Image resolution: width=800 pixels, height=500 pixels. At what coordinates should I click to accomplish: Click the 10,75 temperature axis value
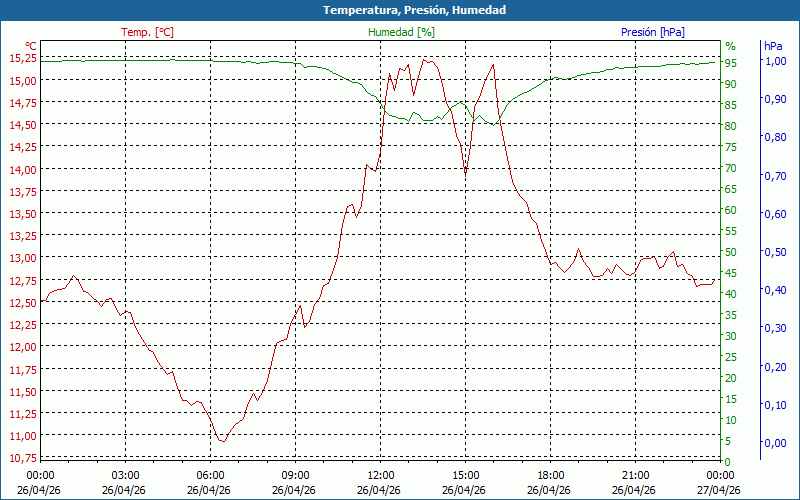pos(23,458)
